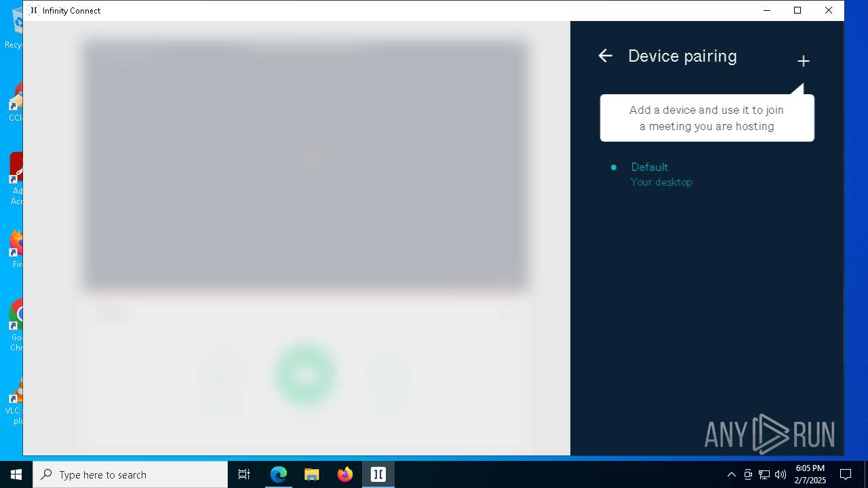
Task: Maximize the Infinity Connect window
Action: click(x=797, y=10)
